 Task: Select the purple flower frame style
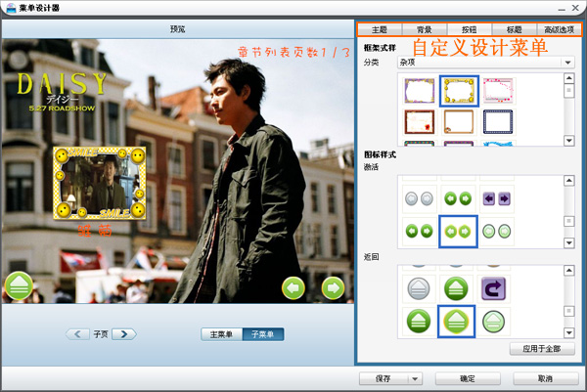[x=420, y=91]
